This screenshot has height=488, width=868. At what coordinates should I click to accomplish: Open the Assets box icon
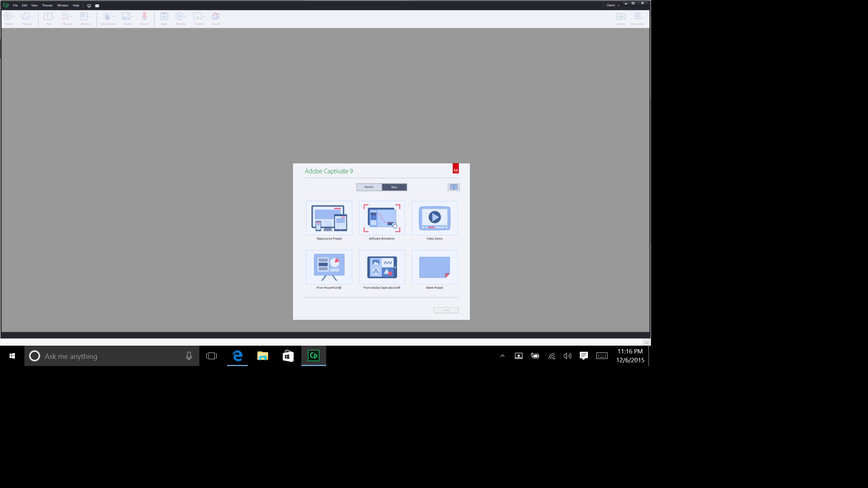pos(216,17)
